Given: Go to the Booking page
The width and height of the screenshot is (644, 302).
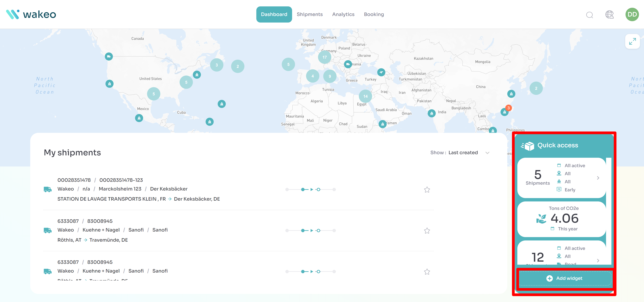Looking at the screenshot, I should [x=374, y=14].
